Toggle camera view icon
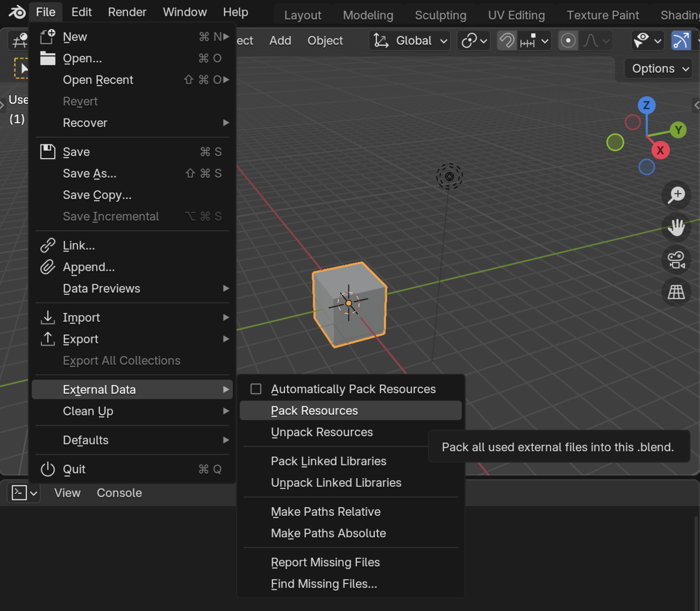This screenshot has height=611, width=700. click(676, 260)
